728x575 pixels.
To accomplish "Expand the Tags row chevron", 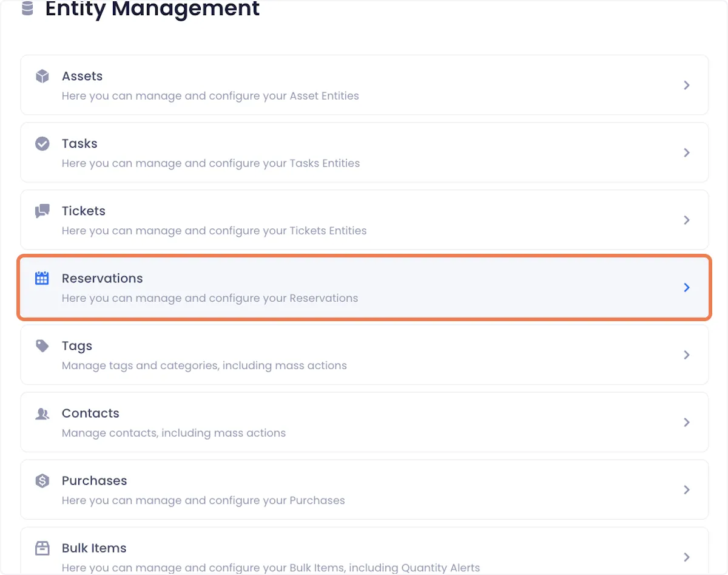I will 687,355.
